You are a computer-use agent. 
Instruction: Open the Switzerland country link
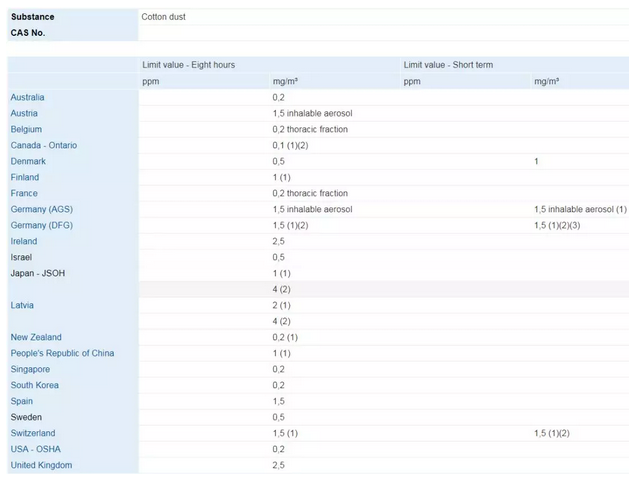33,433
